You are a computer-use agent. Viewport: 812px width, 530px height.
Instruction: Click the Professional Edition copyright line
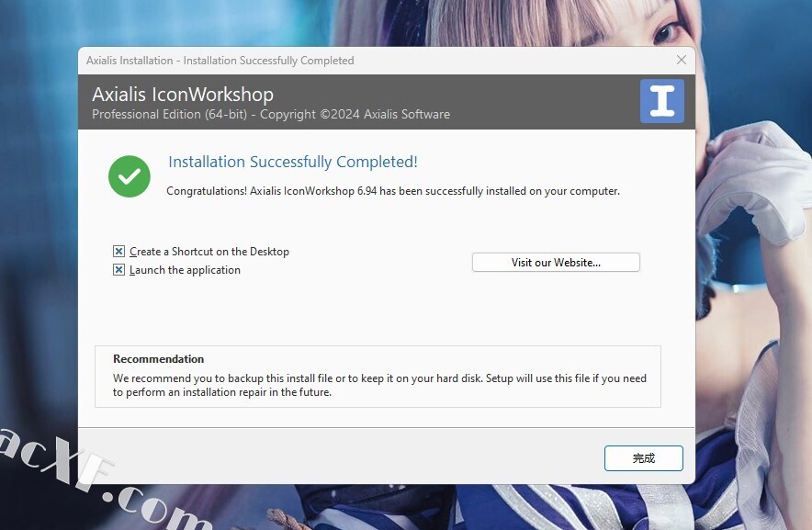pyautogui.click(x=271, y=114)
